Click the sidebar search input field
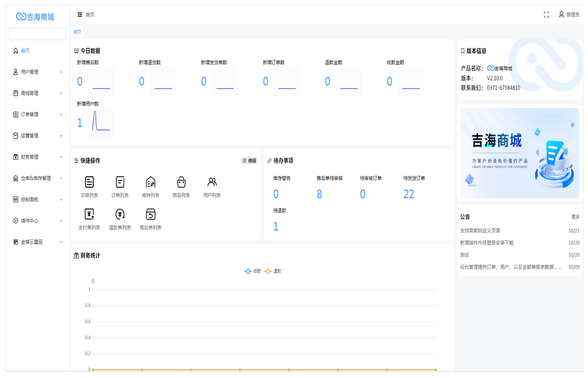 (37, 34)
